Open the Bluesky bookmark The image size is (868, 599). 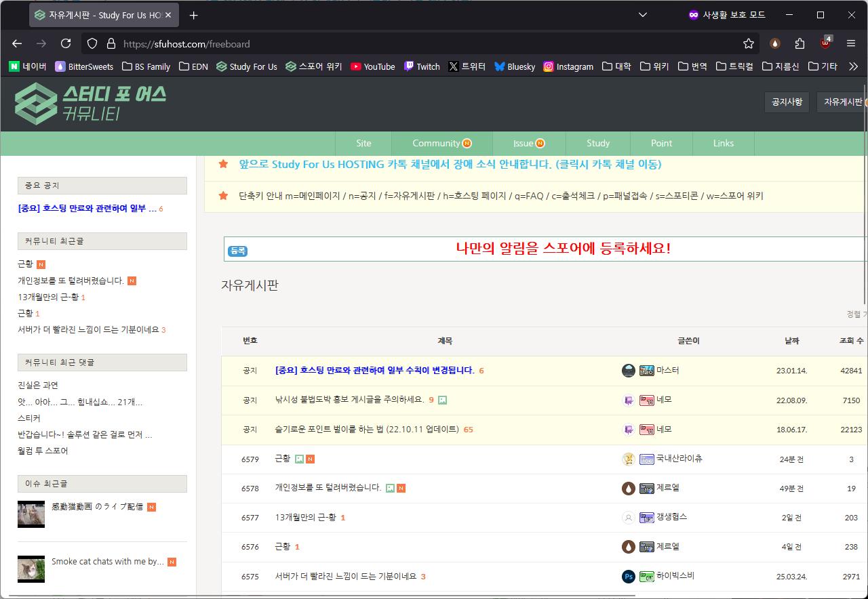(x=515, y=66)
